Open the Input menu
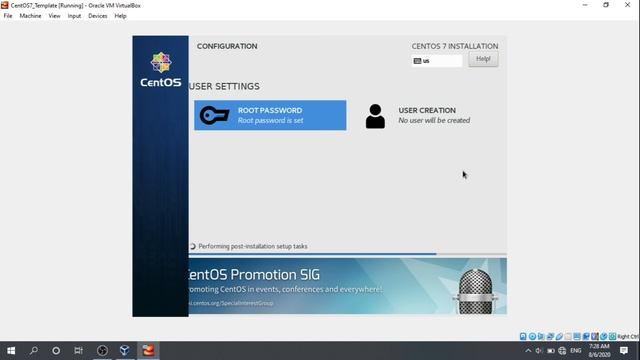 click(74, 16)
